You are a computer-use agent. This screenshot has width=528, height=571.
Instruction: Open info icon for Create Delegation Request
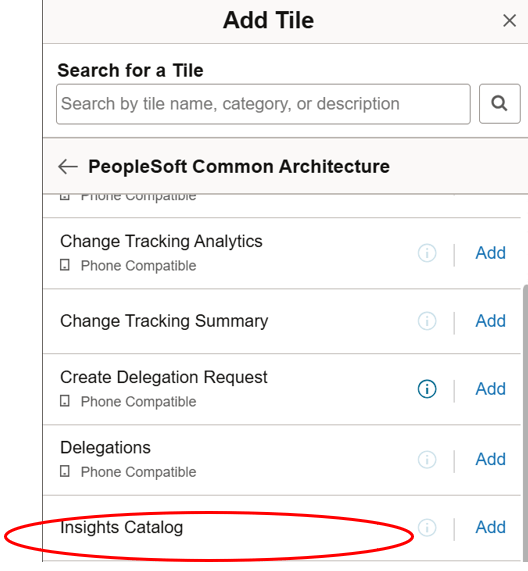pyautogui.click(x=427, y=389)
